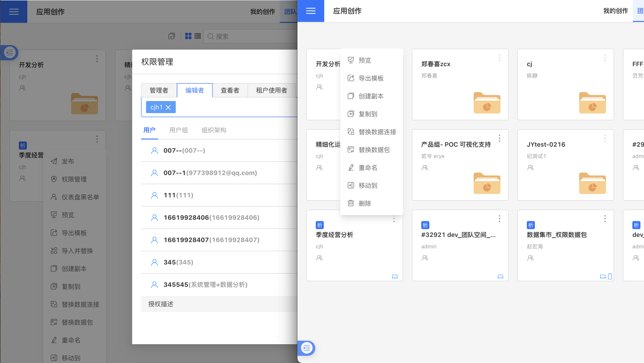The width and height of the screenshot is (644, 363).
Task: Switch to grid view layout
Action: (188, 36)
